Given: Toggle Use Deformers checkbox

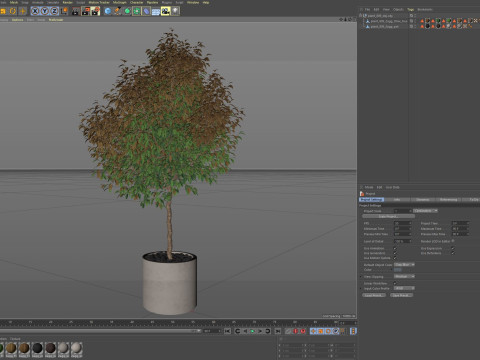Looking at the screenshot, I should 453,253.
